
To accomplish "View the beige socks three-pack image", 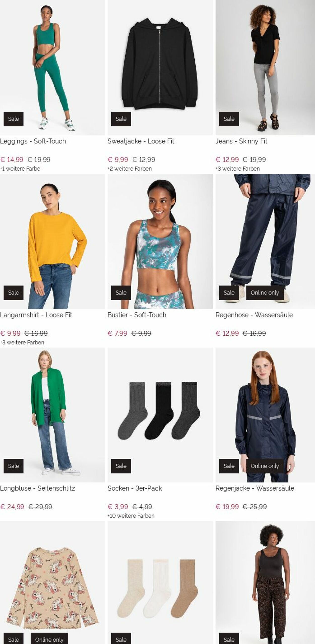I will click(160, 582).
